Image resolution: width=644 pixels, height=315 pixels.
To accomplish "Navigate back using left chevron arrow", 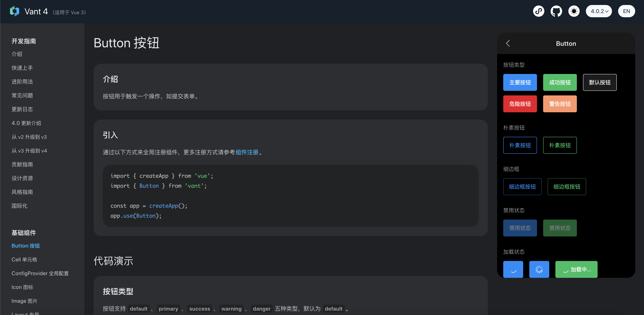I will click(x=508, y=43).
